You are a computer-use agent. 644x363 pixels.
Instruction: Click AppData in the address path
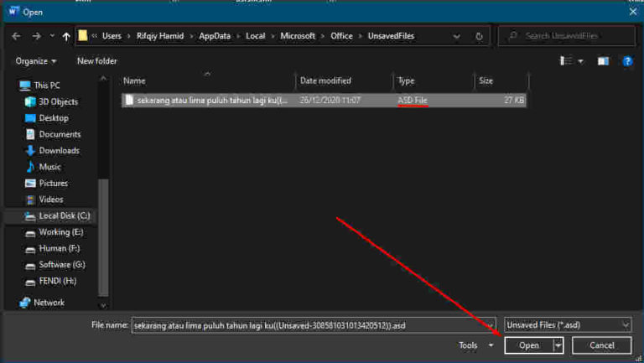[215, 36]
